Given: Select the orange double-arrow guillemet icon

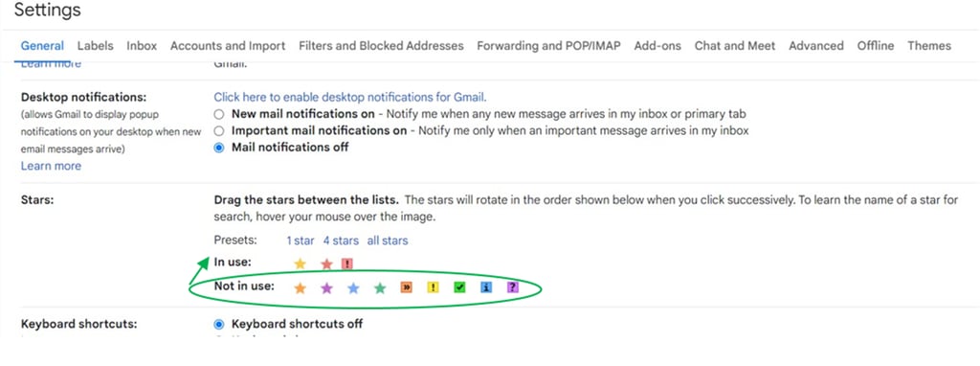Looking at the screenshot, I should point(406,287).
